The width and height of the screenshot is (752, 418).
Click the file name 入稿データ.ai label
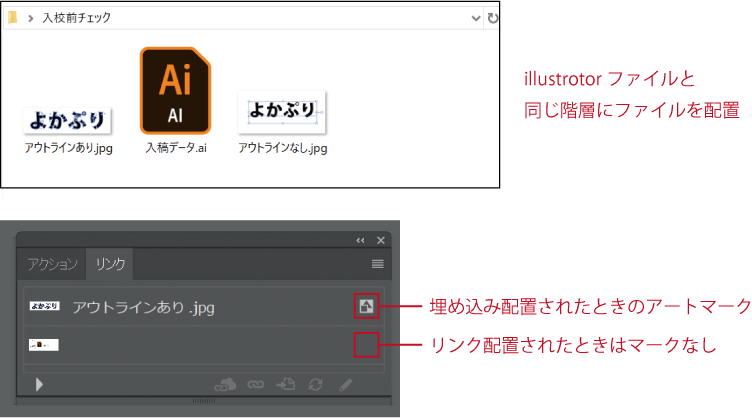(x=176, y=148)
